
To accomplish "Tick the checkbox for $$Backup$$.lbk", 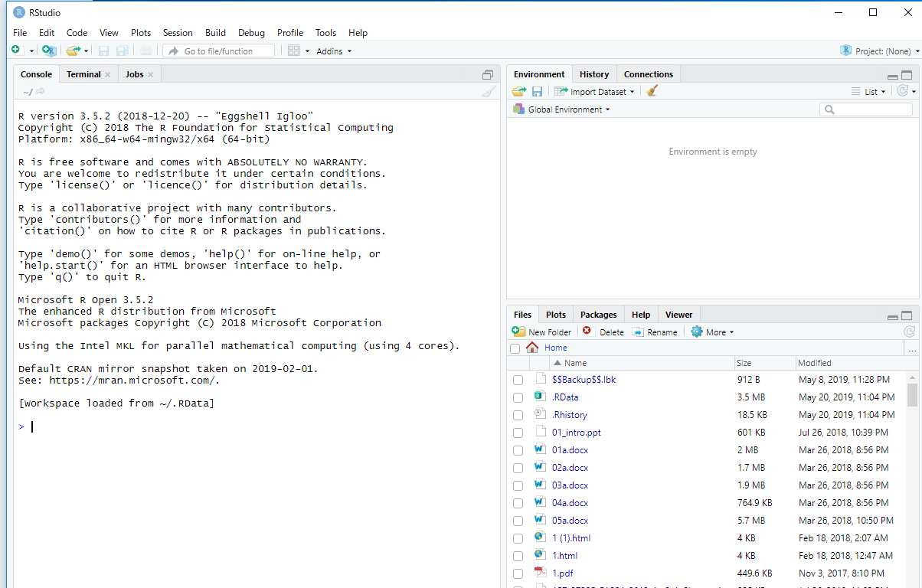I will coord(518,380).
